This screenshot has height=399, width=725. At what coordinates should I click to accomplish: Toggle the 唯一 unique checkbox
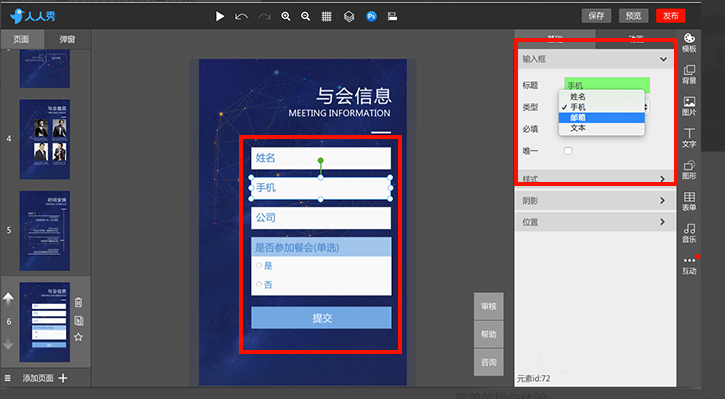click(568, 151)
